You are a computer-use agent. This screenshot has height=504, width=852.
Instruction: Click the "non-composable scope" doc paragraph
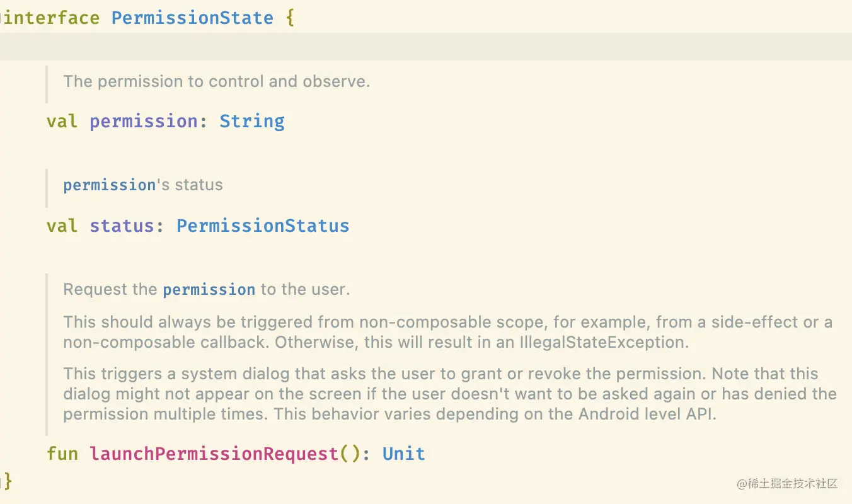(x=447, y=332)
